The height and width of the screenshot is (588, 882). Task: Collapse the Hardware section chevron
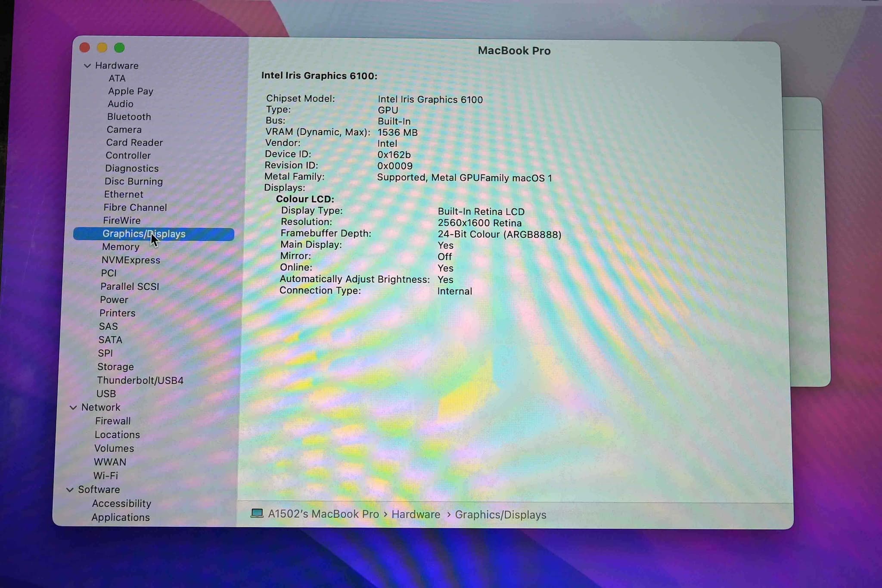(87, 66)
